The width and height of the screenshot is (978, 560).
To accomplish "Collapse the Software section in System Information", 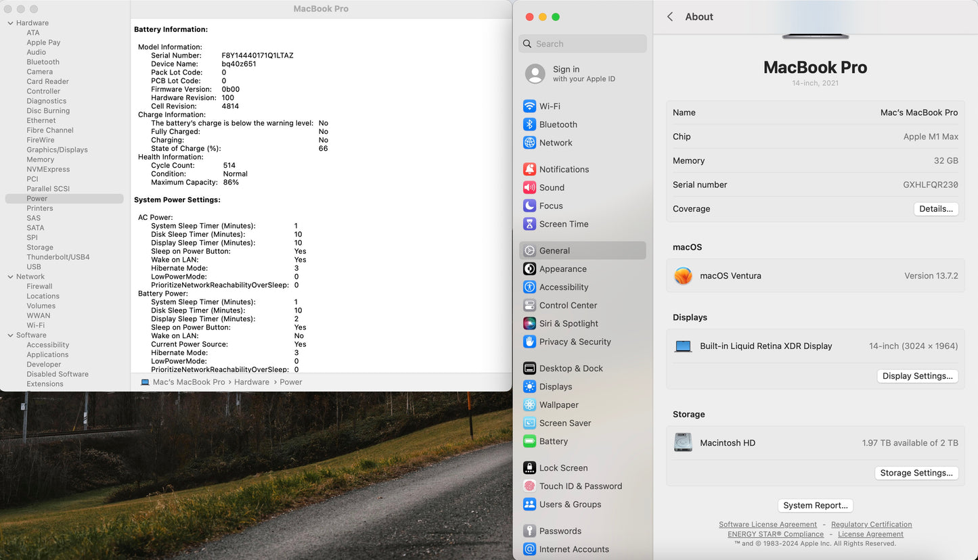I will (x=10, y=335).
